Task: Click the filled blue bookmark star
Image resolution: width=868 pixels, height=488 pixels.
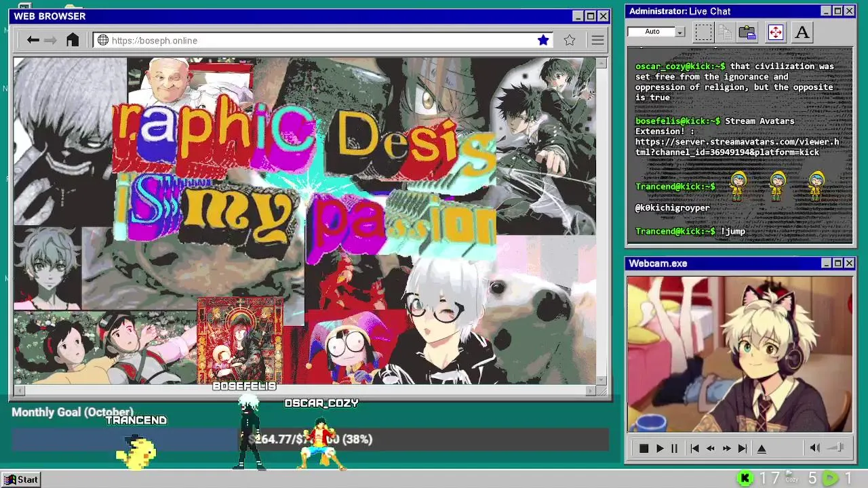Action: (543, 40)
